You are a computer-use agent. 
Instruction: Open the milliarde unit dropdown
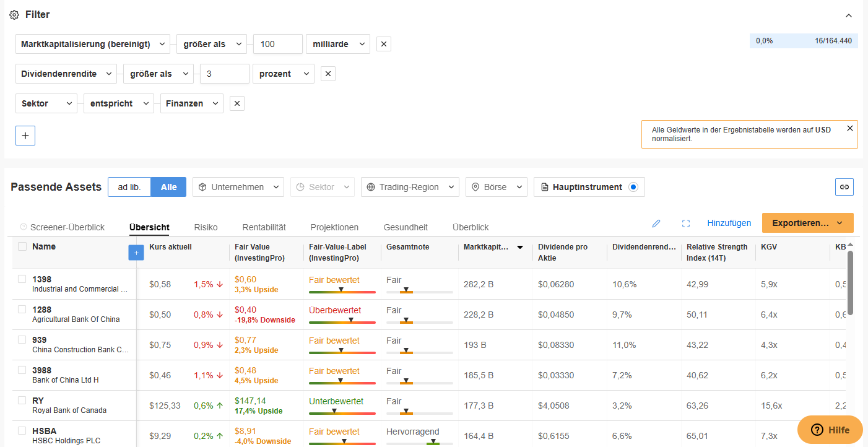coord(337,43)
